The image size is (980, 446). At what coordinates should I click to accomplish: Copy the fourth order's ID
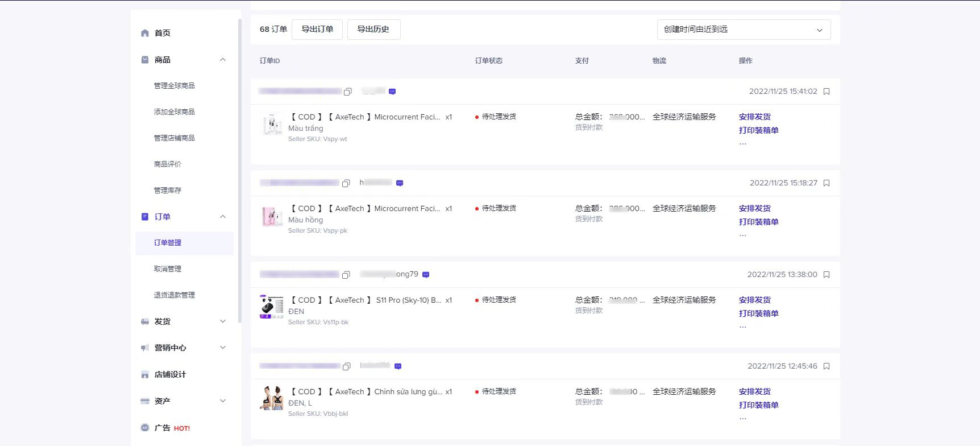[x=346, y=366]
